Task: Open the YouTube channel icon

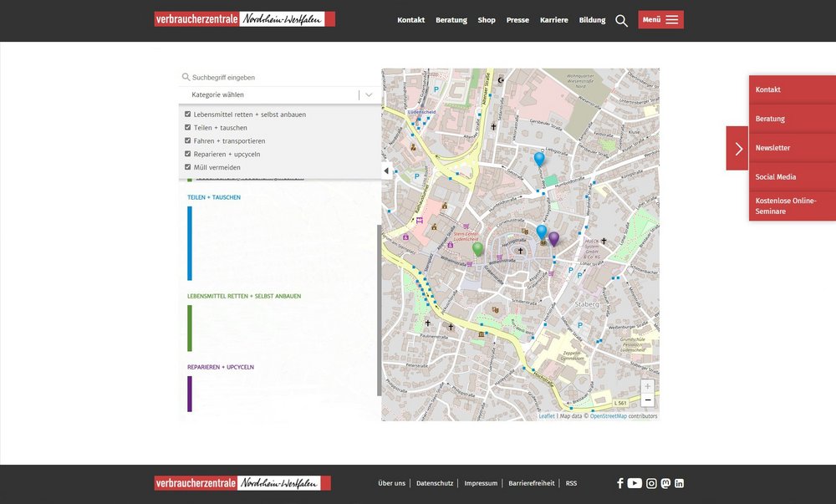Action: (635, 482)
